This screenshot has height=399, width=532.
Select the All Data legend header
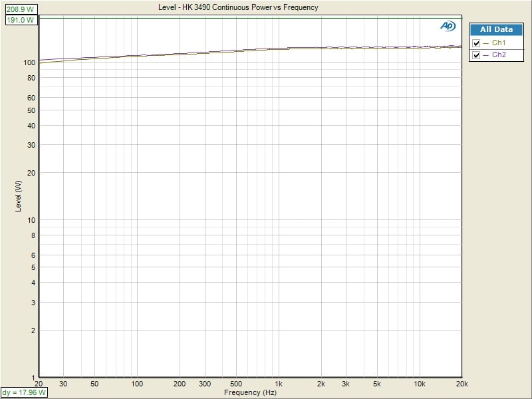[x=496, y=30]
